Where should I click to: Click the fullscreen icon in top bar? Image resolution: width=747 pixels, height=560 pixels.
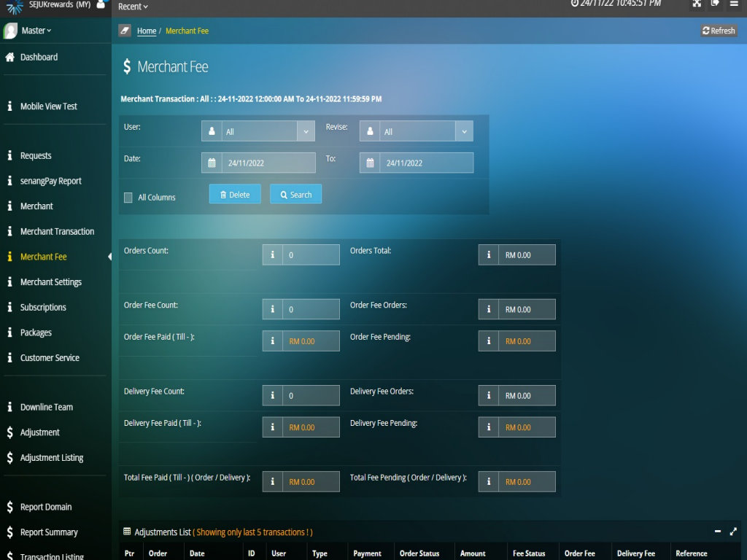tap(697, 4)
